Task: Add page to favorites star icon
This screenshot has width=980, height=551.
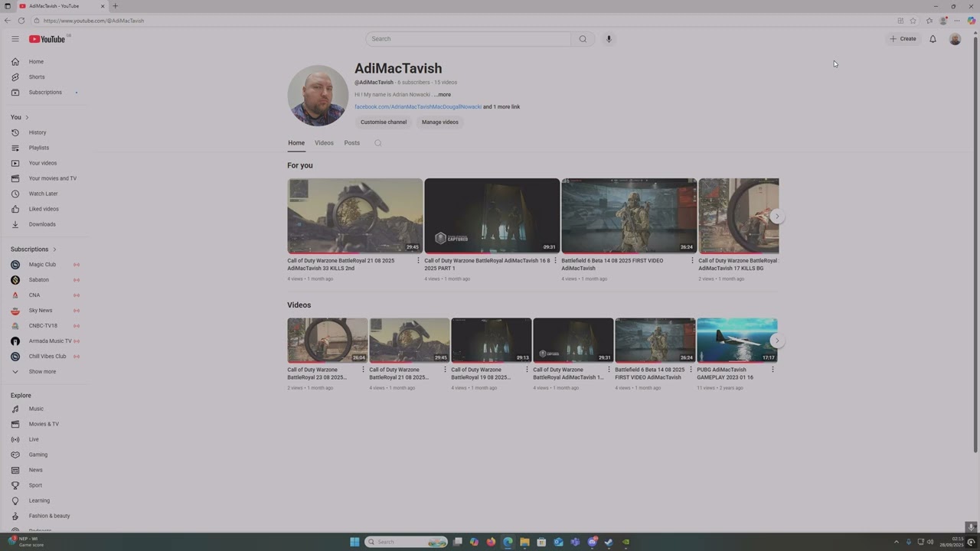Action: pyautogui.click(x=913, y=21)
